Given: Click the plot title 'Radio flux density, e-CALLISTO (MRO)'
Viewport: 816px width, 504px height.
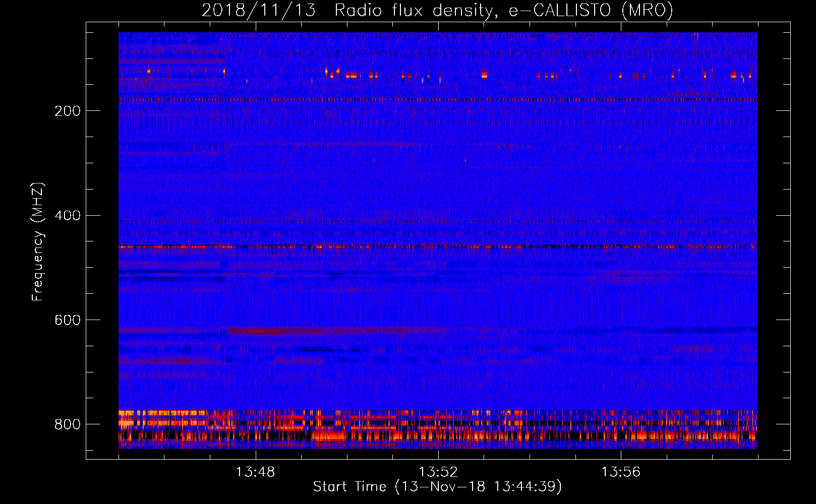Looking at the screenshot, I should (x=504, y=10).
